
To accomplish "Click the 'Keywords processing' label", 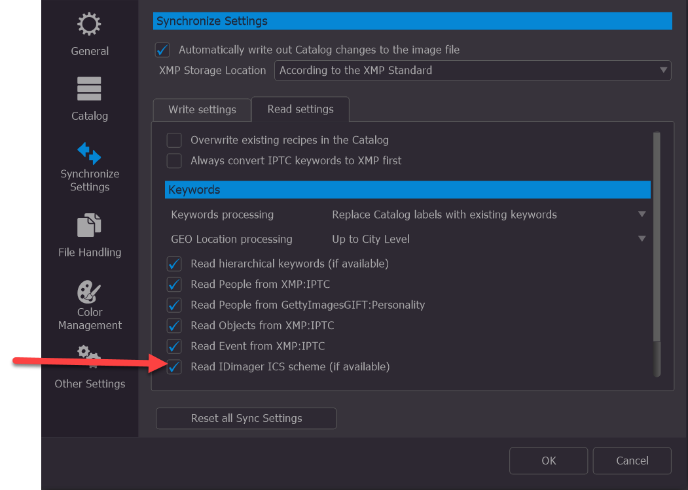I will (x=222, y=215).
